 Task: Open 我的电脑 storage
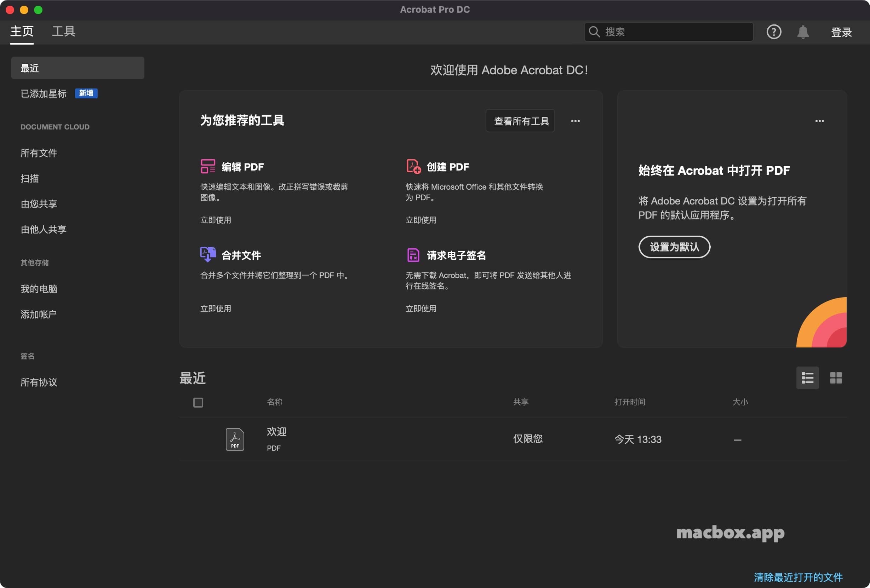[39, 289]
